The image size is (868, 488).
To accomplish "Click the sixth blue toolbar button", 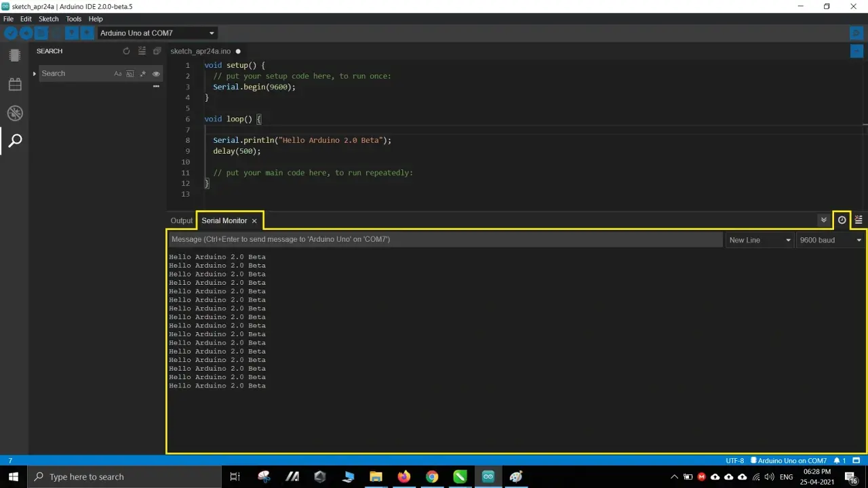I will click(x=87, y=33).
